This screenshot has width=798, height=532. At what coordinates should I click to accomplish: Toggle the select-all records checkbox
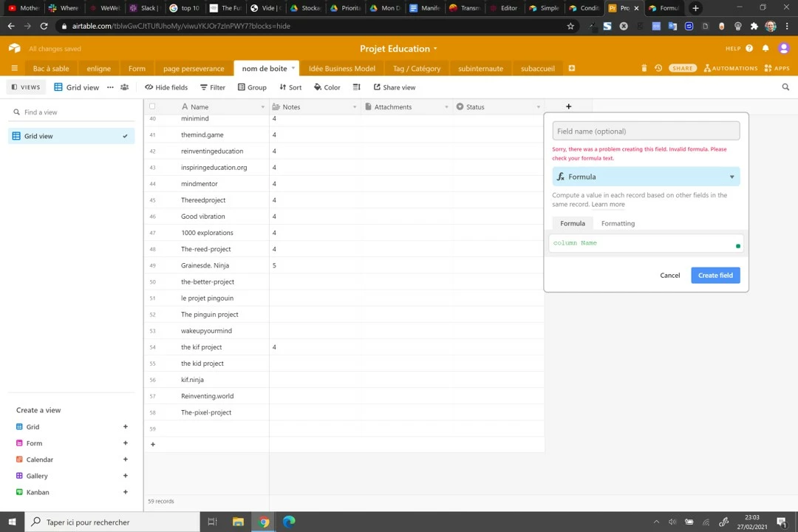coord(152,106)
